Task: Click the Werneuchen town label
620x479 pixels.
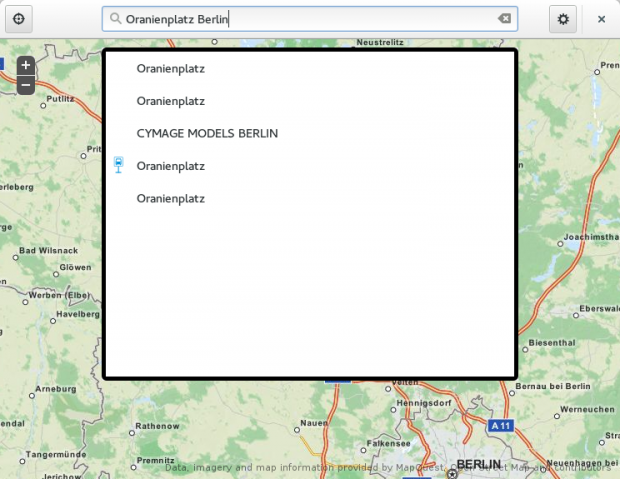Action: pos(587,409)
